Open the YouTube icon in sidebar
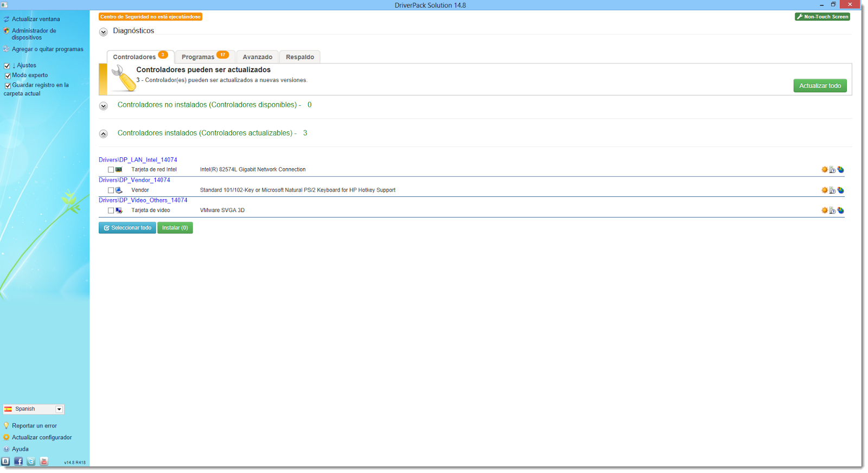 [44, 461]
